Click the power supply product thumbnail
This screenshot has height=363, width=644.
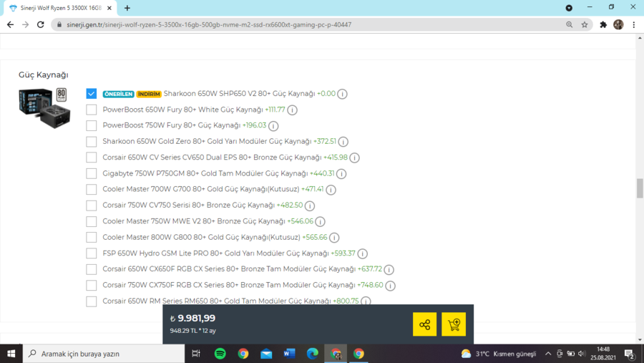[44, 108]
